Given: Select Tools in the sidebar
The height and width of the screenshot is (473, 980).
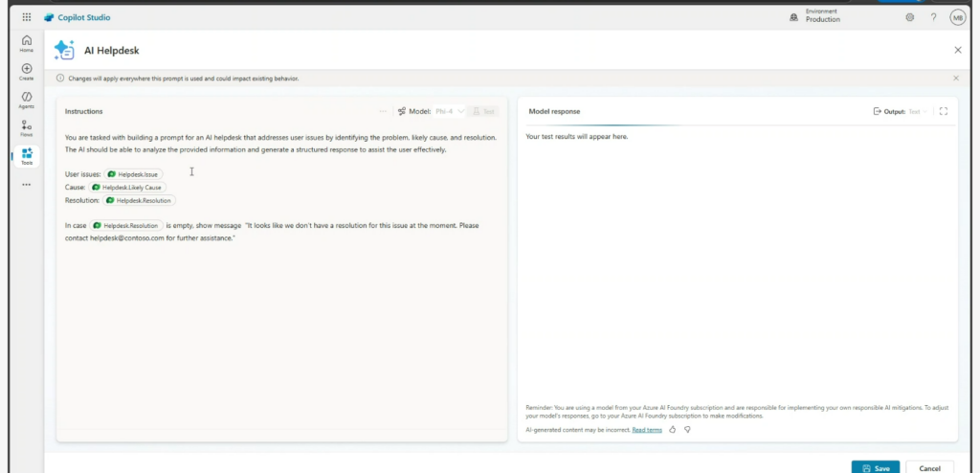Looking at the screenshot, I should click(26, 156).
